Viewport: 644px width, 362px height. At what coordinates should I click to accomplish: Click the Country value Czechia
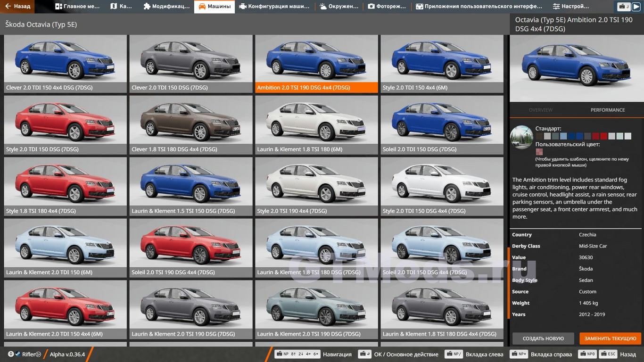point(587,235)
